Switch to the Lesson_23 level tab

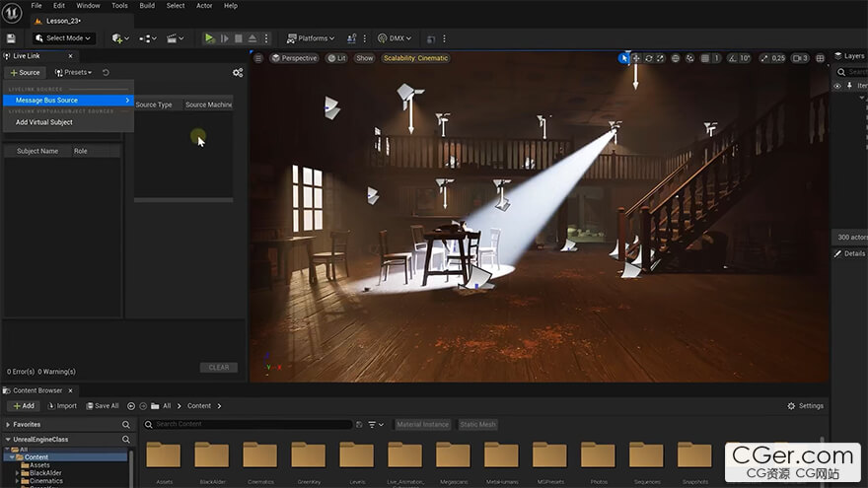[62, 21]
